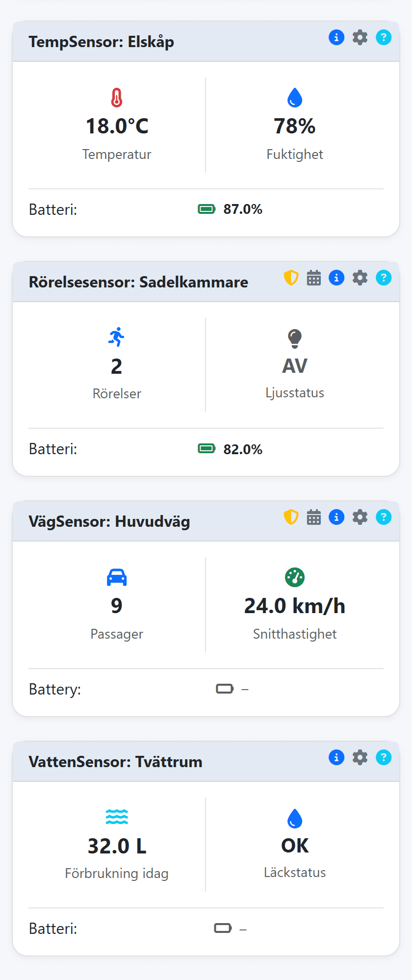This screenshot has width=412, height=980.
Task: Open settings gear for Rörelsesensor Sadelkammare
Action: tap(360, 278)
